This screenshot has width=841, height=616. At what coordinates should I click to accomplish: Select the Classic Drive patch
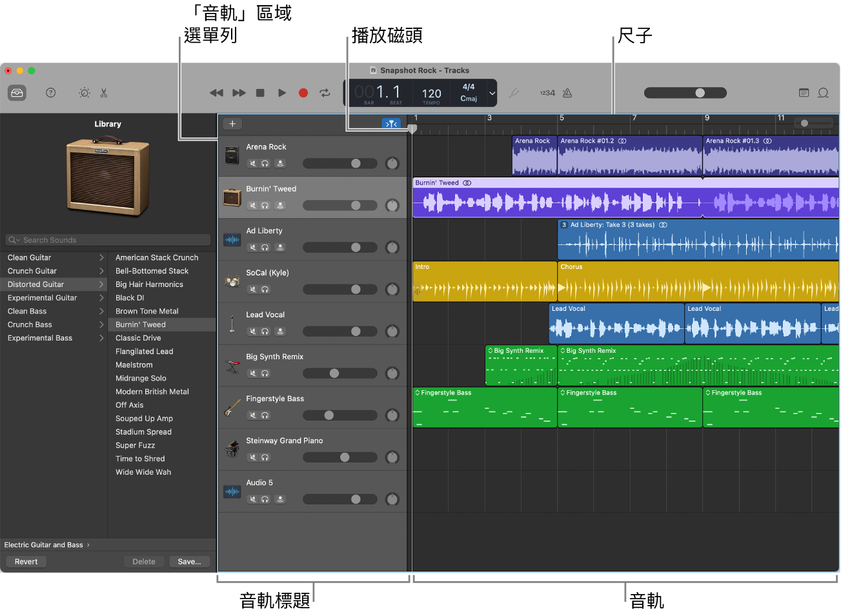pyautogui.click(x=138, y=338)
